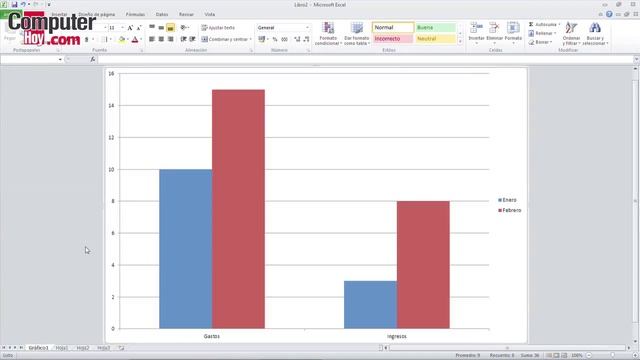Open the Autosuma dropdown
640x360 pixels.
click(x=559, y=24)
